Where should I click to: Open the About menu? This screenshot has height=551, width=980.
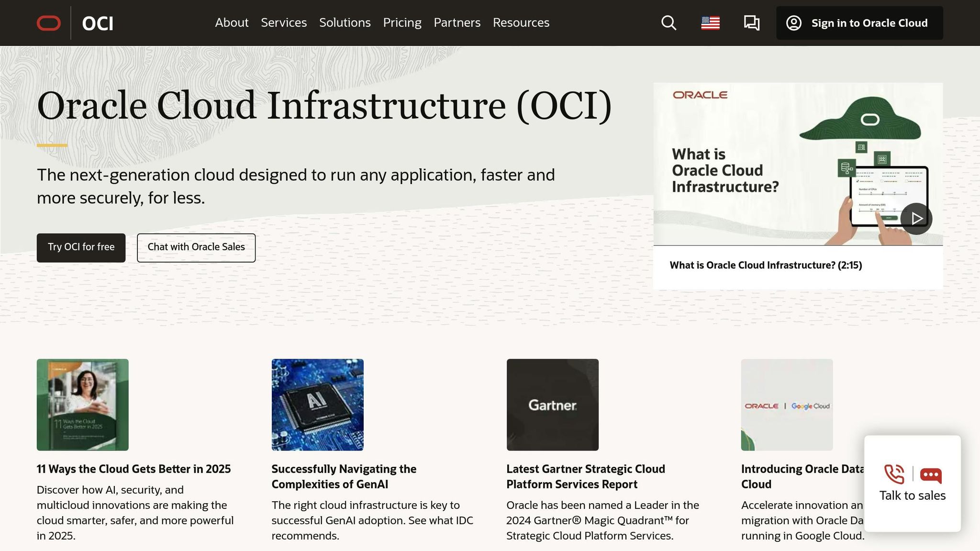pyautogui.click(x=232, y=22)
